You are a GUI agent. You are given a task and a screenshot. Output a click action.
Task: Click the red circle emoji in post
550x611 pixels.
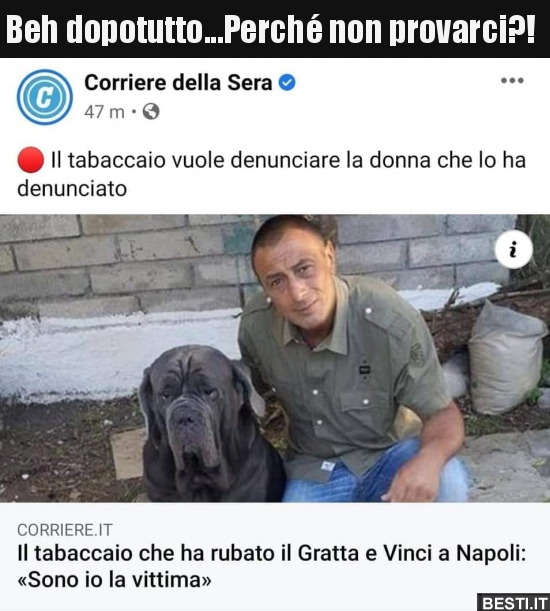tap(30, 160)
